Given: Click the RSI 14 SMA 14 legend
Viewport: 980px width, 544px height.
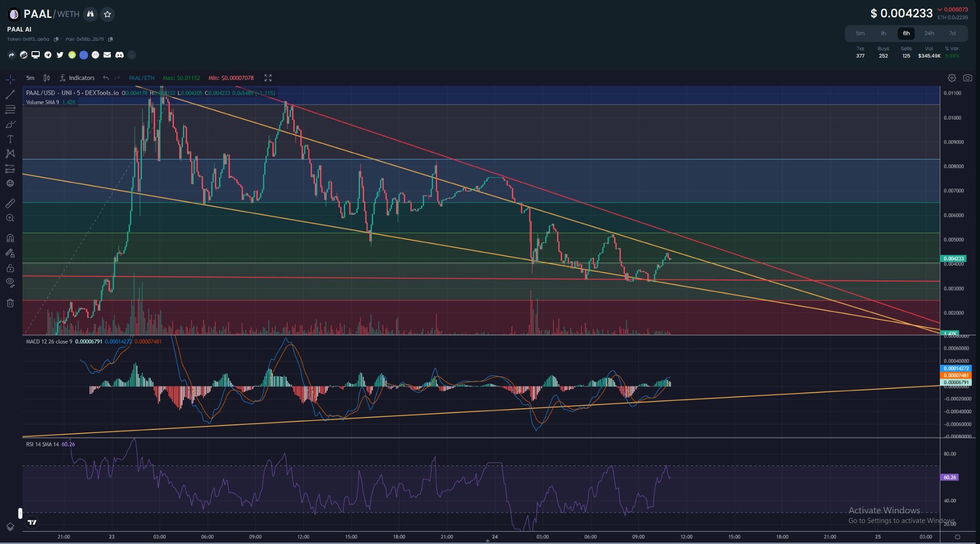Looking at the screenshot, I should (x=42, y=444).
